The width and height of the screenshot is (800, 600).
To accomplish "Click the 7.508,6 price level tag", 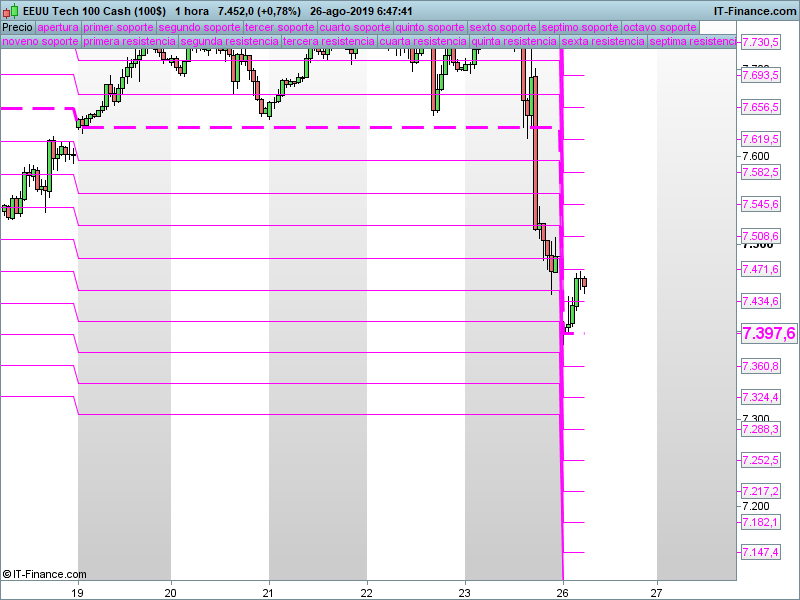I will point(760,236).
